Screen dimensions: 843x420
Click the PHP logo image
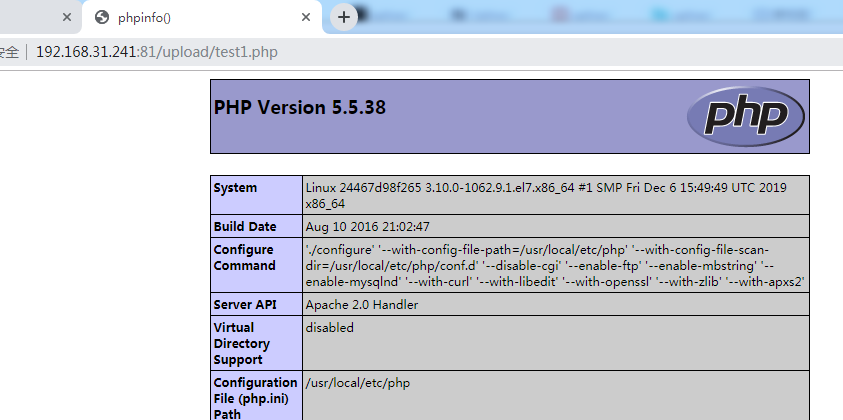pos(745,116)
